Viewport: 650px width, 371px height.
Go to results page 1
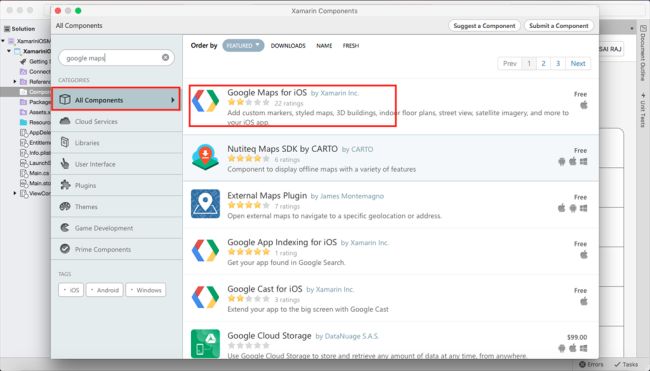(529, 63)
